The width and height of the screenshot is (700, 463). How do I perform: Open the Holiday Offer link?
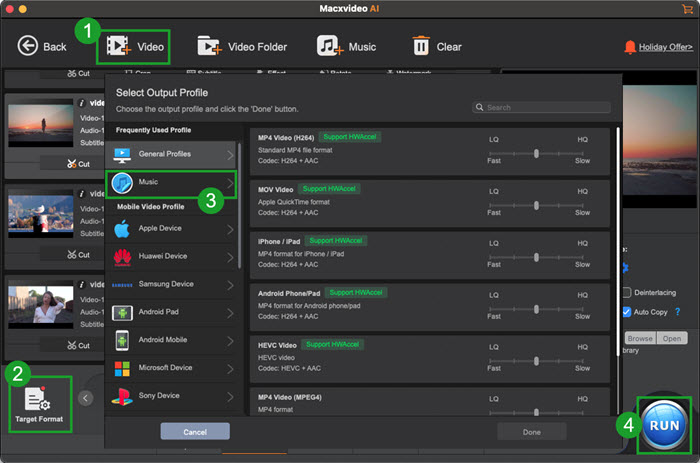pyautogui.click(x=666, y=47)
